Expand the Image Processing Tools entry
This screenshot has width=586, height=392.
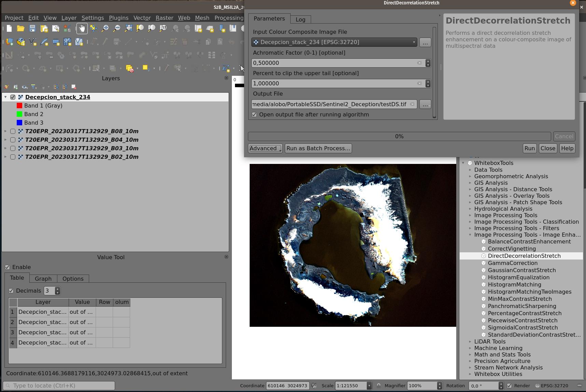click(x=470, y=215)
